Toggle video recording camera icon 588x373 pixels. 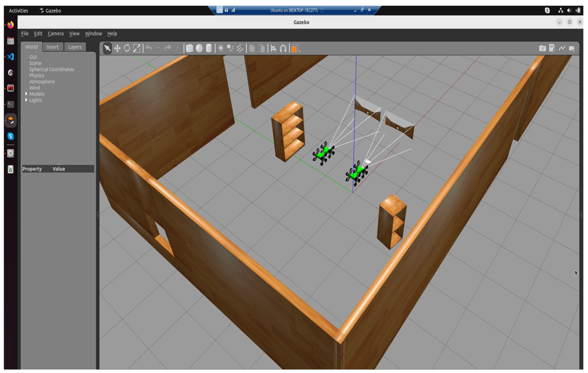(572, 48)
